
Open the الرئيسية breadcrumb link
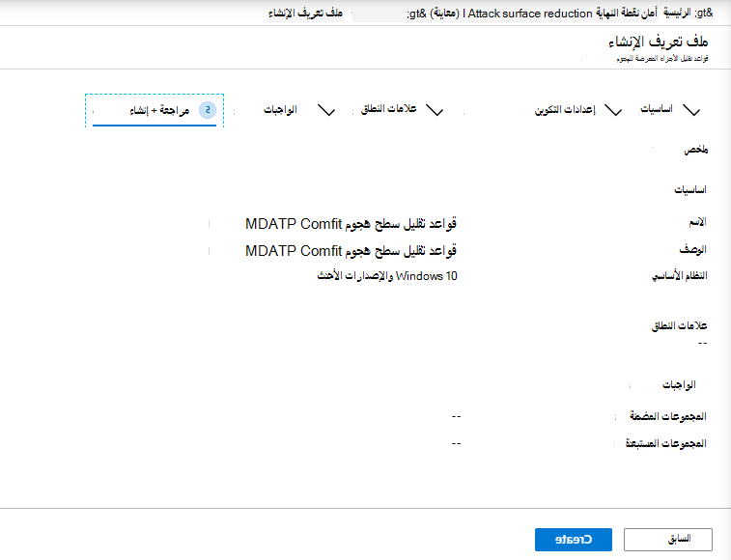tap(677, 14)
